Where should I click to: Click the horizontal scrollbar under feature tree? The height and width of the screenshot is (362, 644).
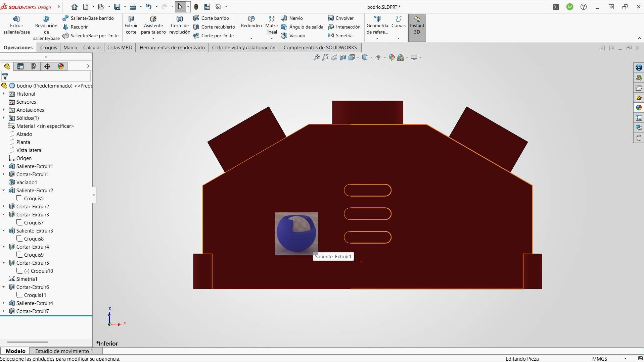[28, 342]
